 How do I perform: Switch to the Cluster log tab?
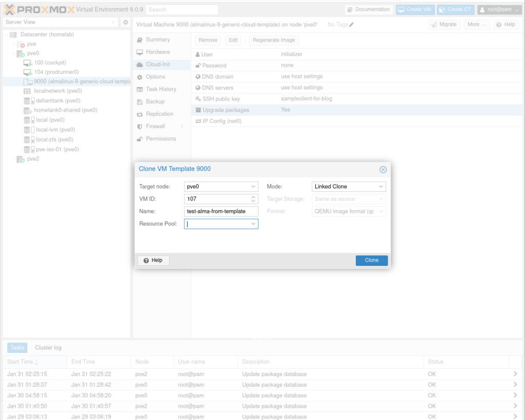tap(48, 348)
